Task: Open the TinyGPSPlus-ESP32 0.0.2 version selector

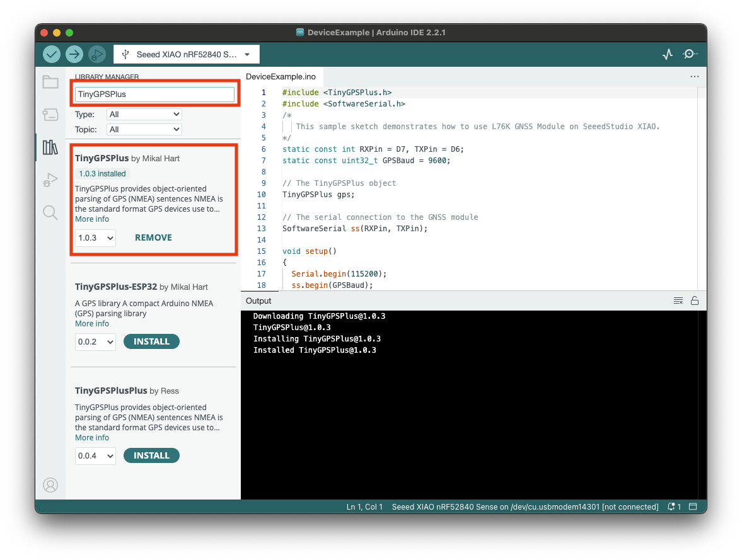Action: pyautogui.click(x=95, y=342)
